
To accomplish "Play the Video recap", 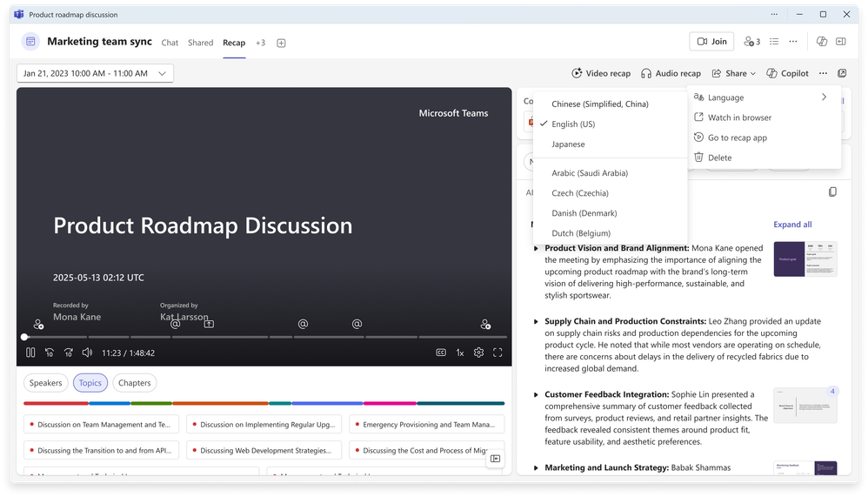I will [x=601, y=73].
